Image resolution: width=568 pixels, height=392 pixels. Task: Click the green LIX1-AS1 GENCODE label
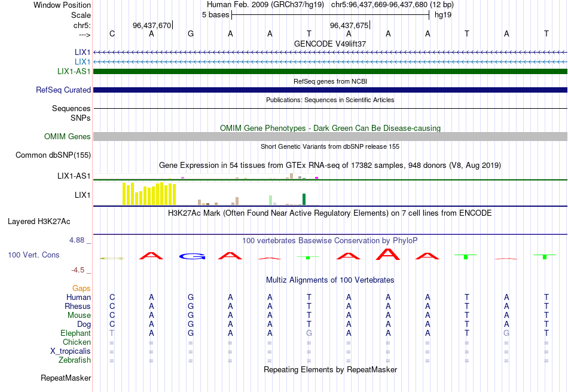coord(74,71)
